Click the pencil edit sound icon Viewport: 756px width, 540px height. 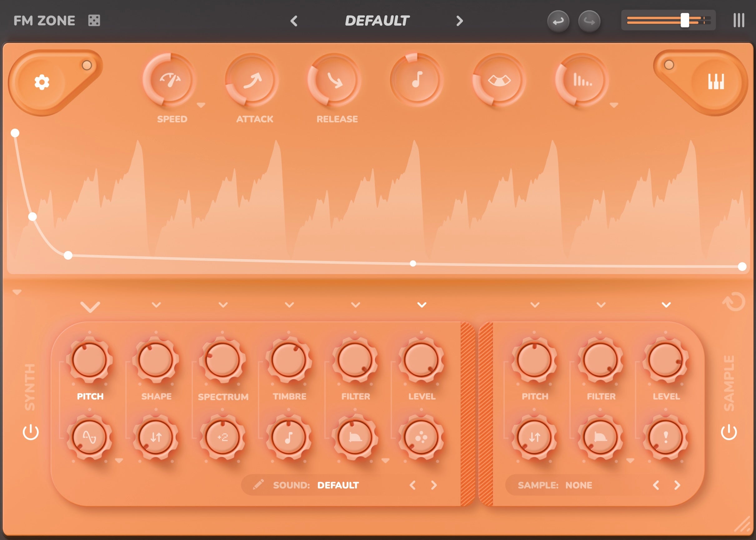[258, 485]
